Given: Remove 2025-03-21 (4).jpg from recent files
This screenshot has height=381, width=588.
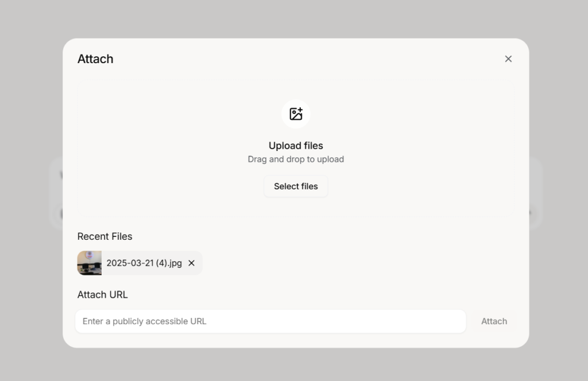Looking at the screenshot, I should click(x=191, y=263).
